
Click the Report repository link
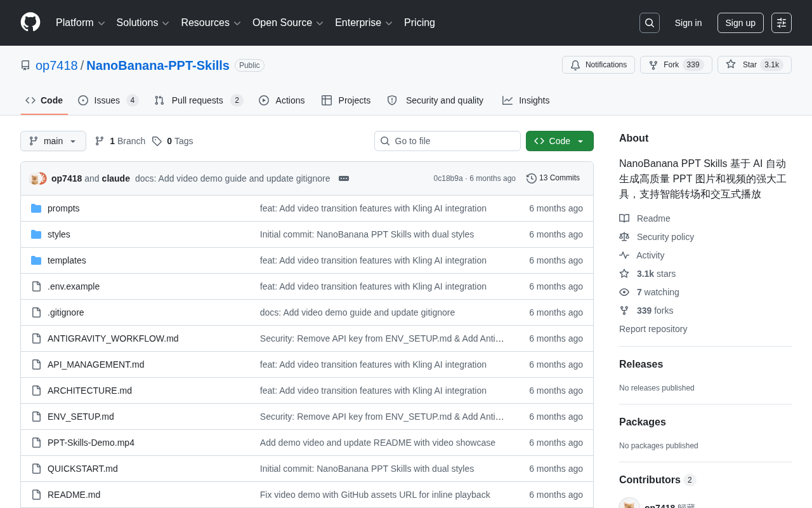(653, 329)
